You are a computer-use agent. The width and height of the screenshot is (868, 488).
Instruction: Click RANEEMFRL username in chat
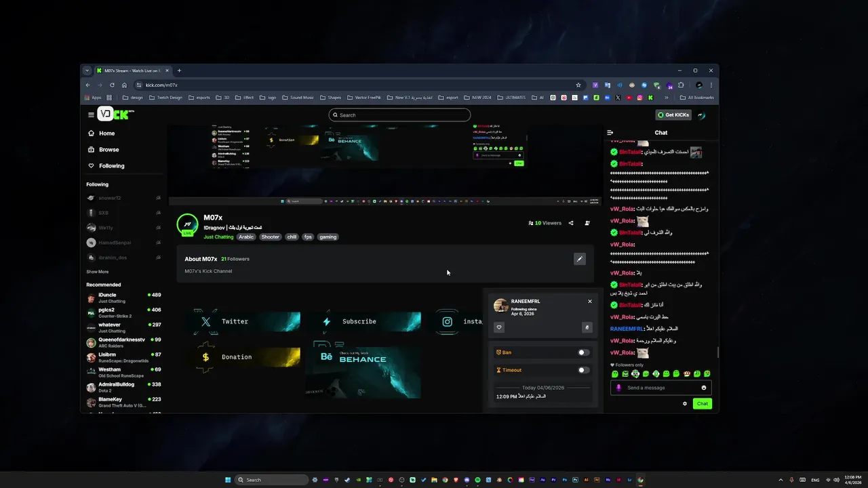coord(626,329)
